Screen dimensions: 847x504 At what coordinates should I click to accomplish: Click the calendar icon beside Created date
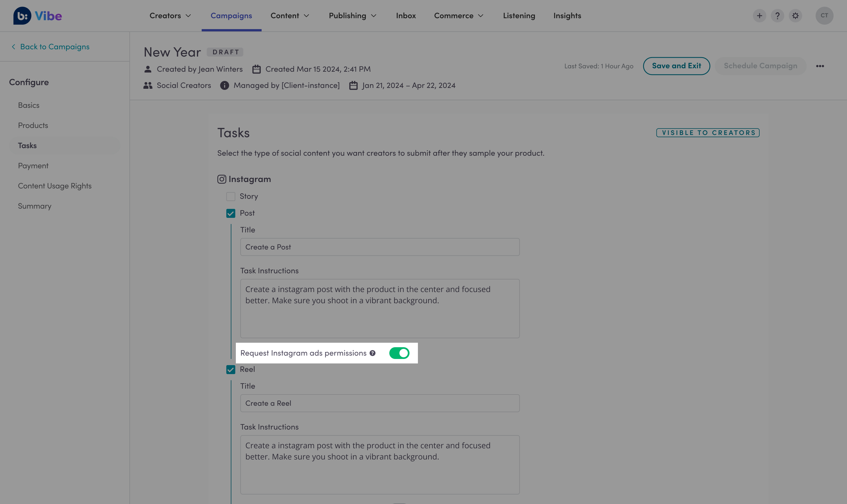click(x=257, y=69)
